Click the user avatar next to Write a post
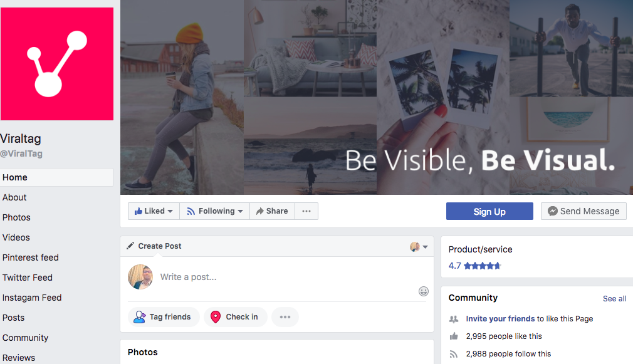 click(140, 277)
